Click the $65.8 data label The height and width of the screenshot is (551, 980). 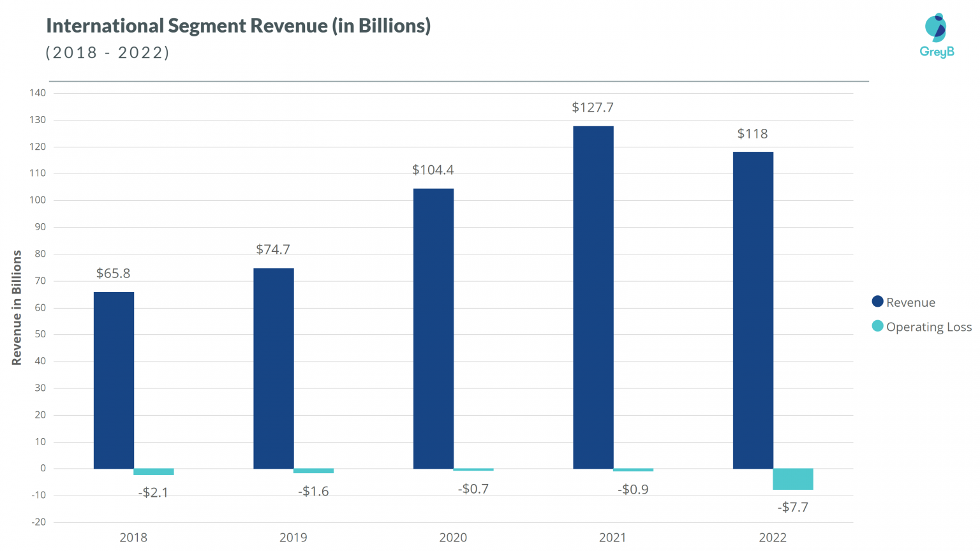point(113,273)
